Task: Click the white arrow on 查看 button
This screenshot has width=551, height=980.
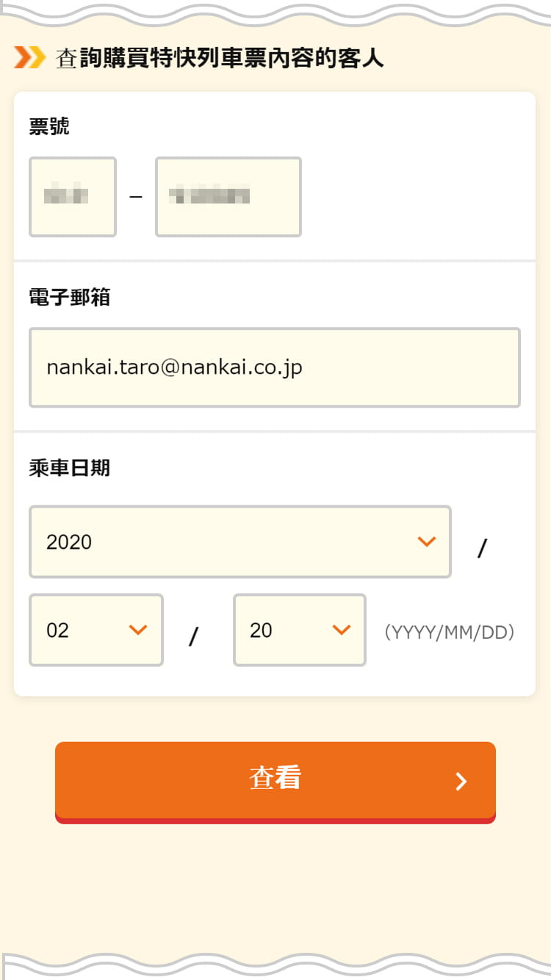Action: click(461, 781)
